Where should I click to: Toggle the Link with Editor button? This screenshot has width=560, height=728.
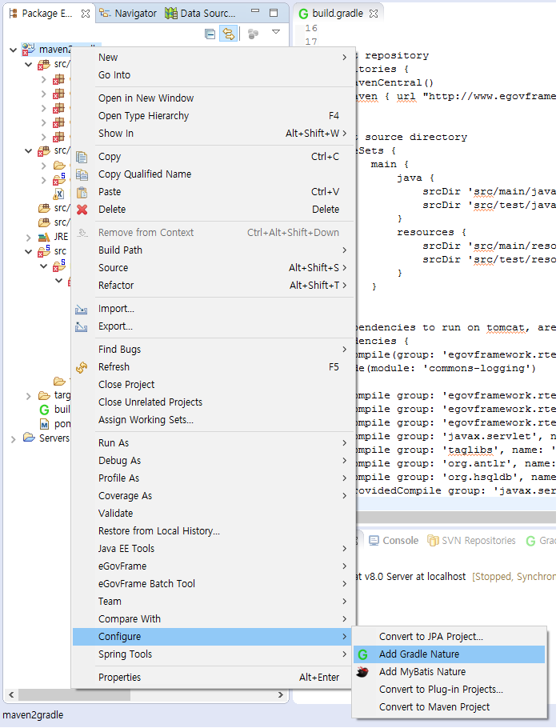pos(229,34)
